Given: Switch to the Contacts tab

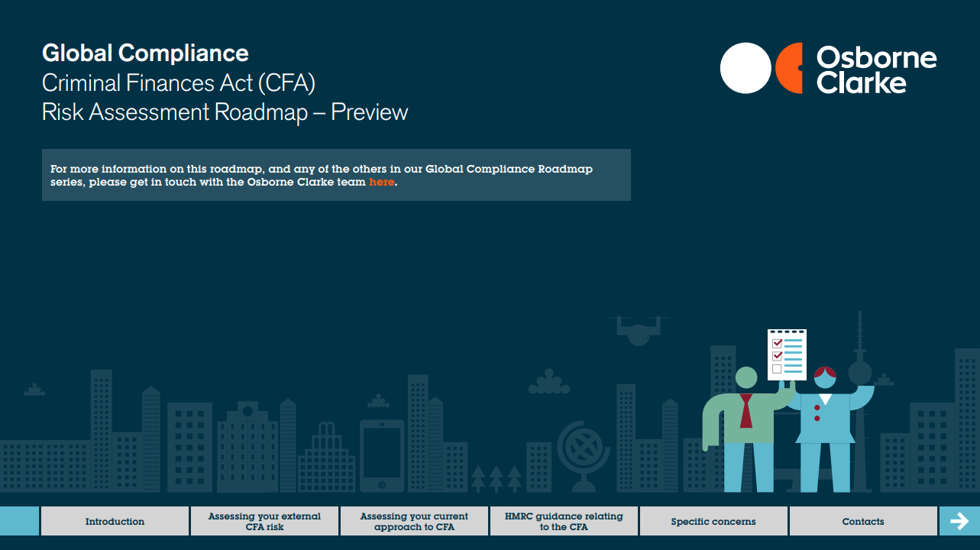Looking at the screenshot, I should (863, 521).
